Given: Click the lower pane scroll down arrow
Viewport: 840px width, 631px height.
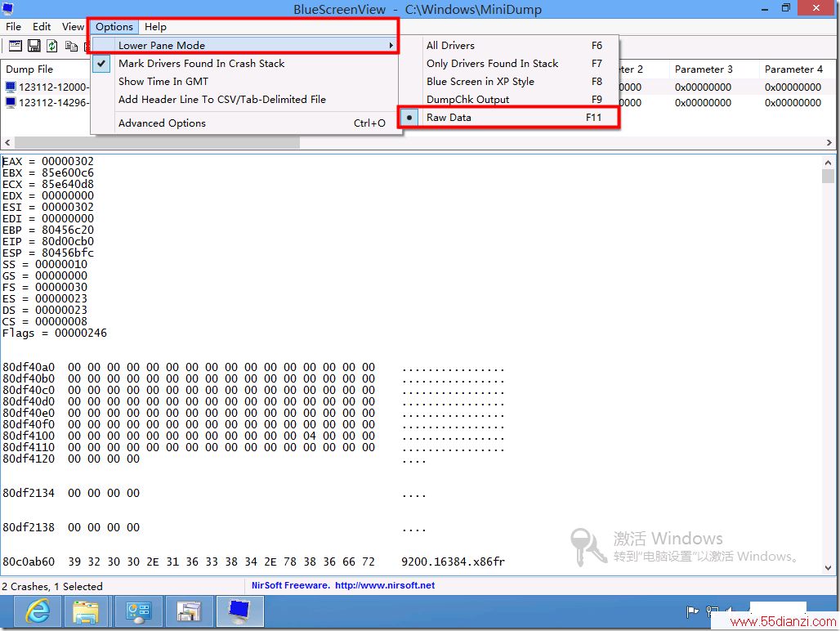Looking at the screenshot, I should (829, 568).
